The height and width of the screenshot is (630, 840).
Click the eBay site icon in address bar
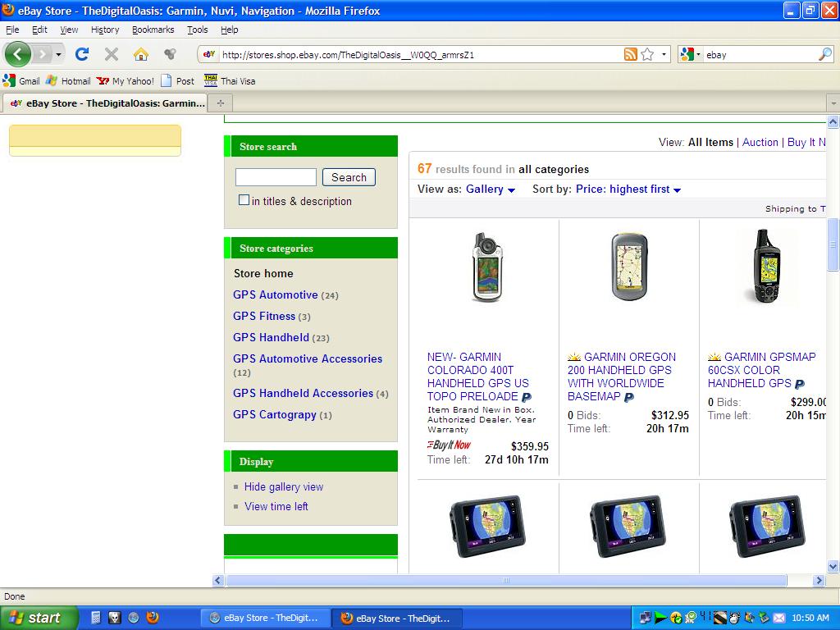[x=209, y=54]
